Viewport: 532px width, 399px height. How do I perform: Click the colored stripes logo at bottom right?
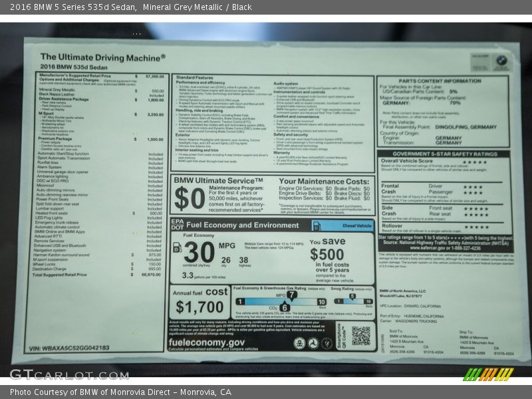point(488,374)
